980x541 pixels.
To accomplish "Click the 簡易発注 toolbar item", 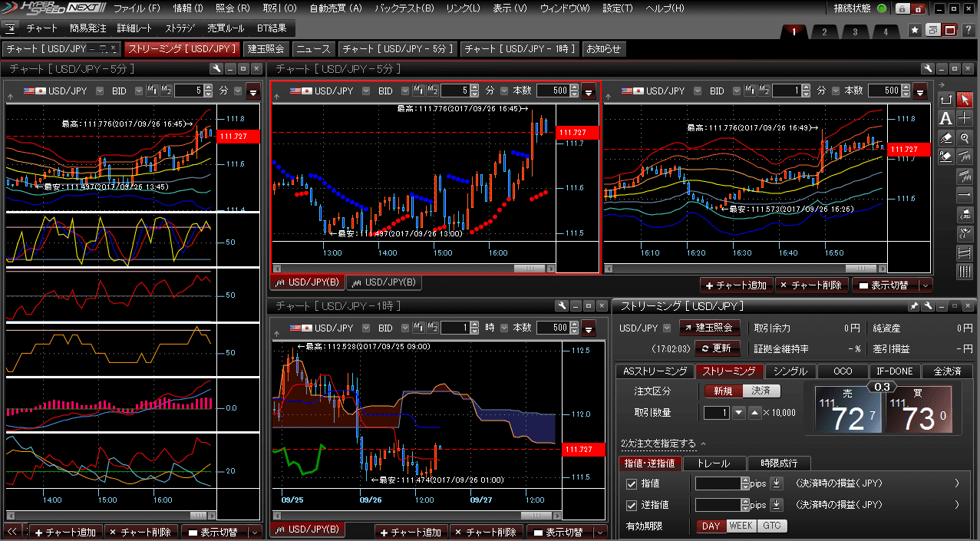I will click(87, 28).
